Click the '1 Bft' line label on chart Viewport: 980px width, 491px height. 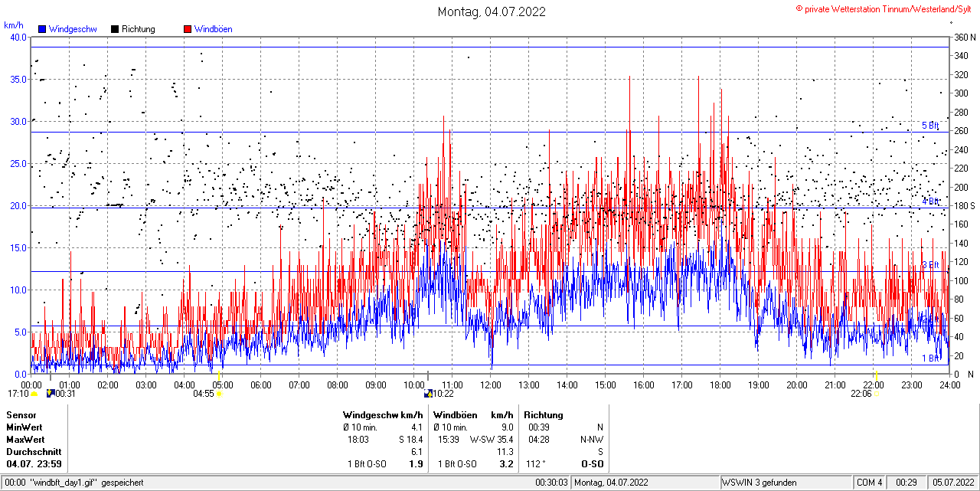pyautogui.click(x=929, y=358)
